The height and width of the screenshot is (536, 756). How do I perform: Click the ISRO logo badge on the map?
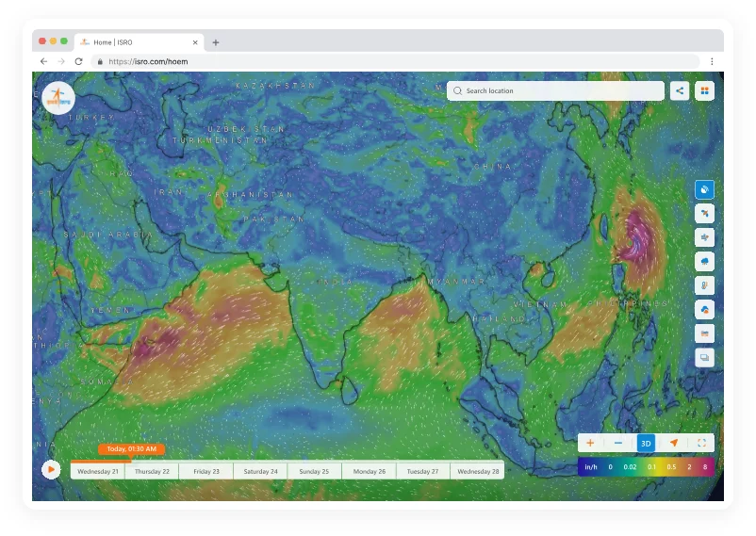point(58,98)
